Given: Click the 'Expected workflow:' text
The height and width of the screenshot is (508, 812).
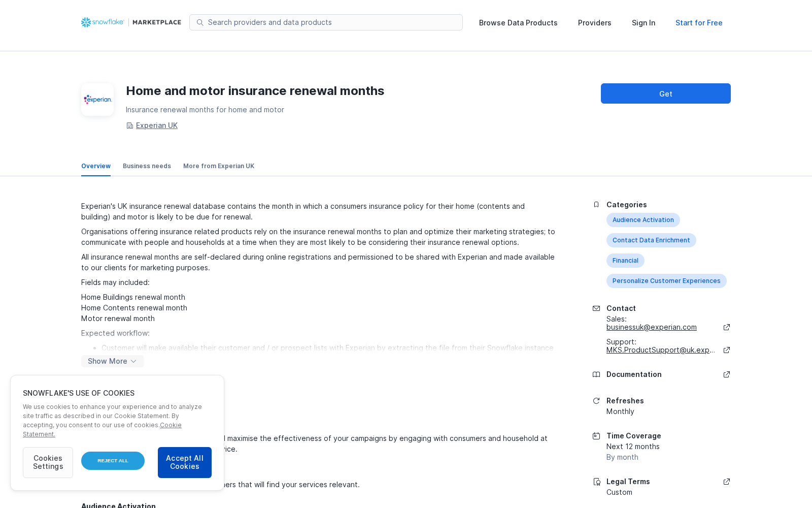Looking at the screenshot, I should tap(115, 333).
